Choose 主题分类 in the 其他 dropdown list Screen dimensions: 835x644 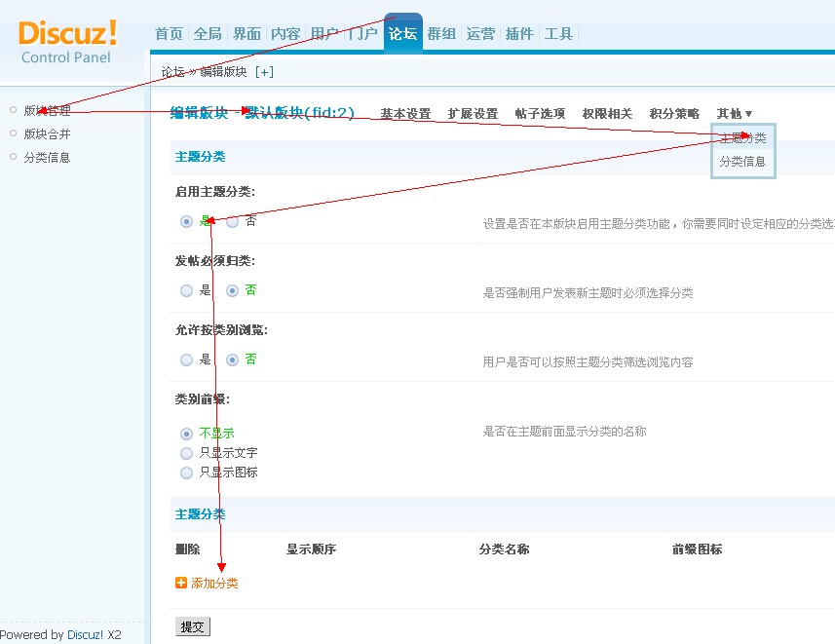pos(742,138)
